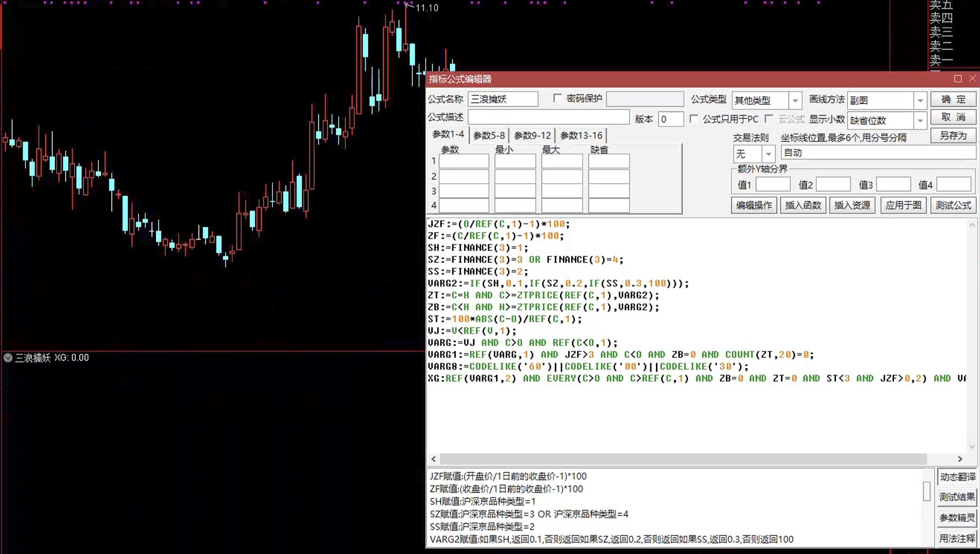The height and width of the screenshot is (554, 980).
Task: Switch to 参数1-4 tab
Action: coord(448,135)
